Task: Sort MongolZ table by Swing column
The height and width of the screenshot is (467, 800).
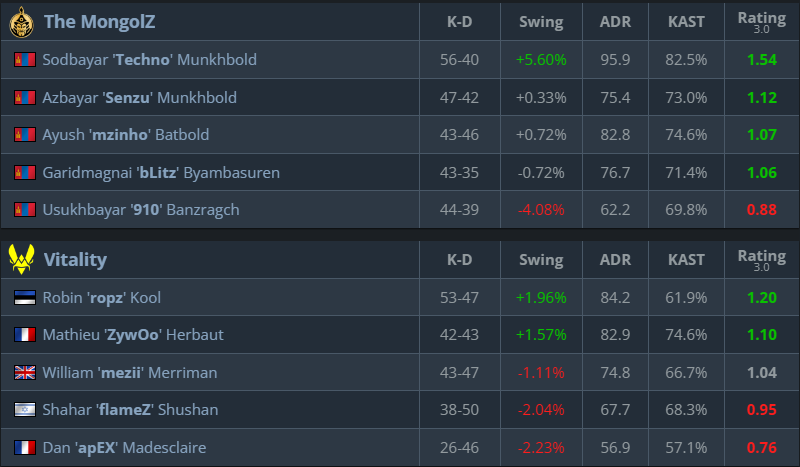Action: pyautogui.click(x=541, y=21)
